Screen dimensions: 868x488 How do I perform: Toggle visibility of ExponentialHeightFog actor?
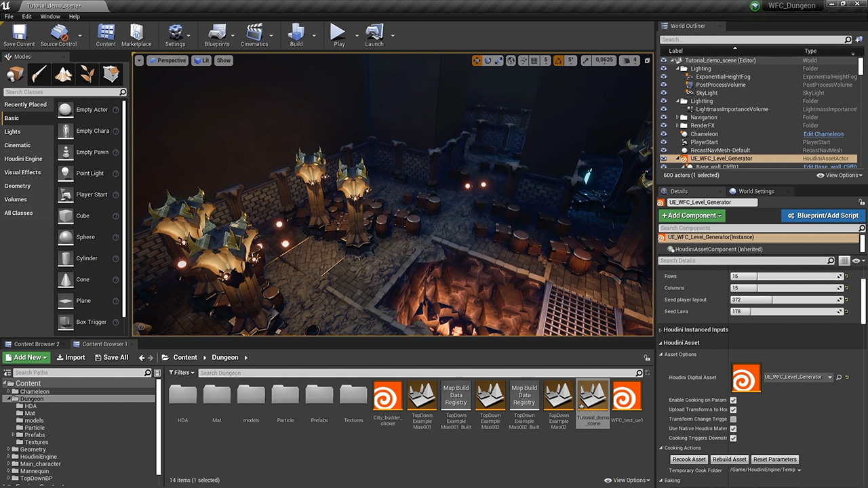click(664, 77)
